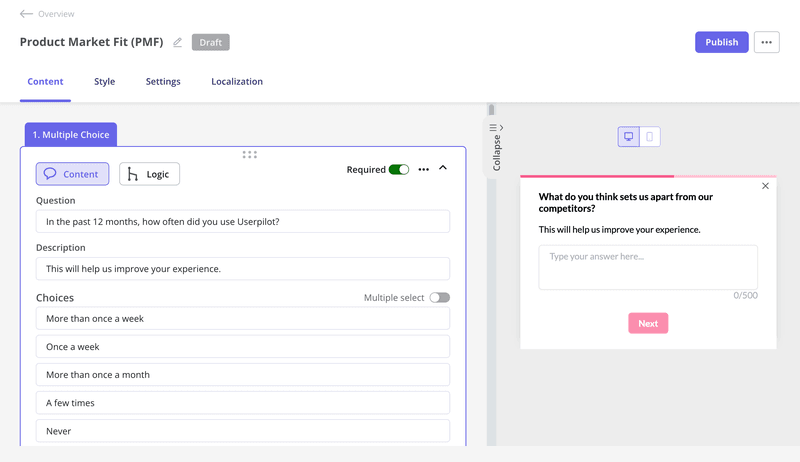Focus the Description input field

click(x=243, y=269)
